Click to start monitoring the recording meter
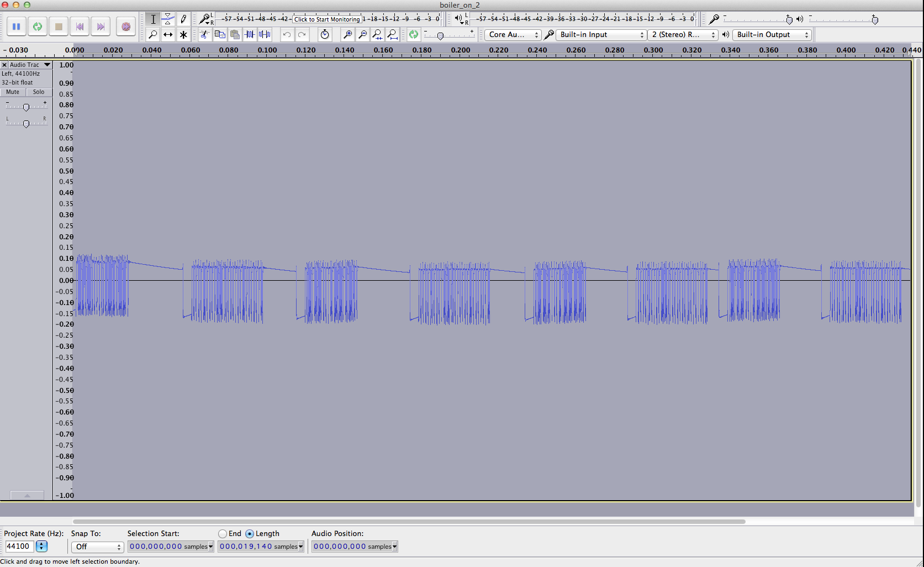 (327, 19)
